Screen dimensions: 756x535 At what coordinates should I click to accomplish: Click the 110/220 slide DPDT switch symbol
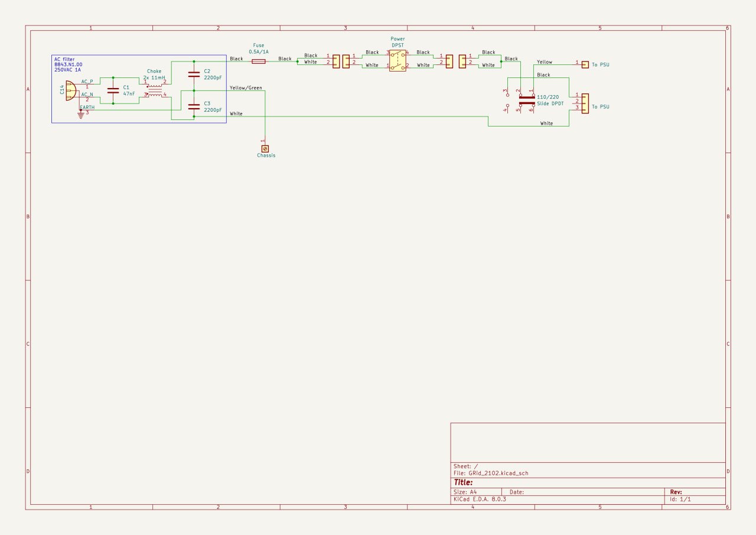526,100
